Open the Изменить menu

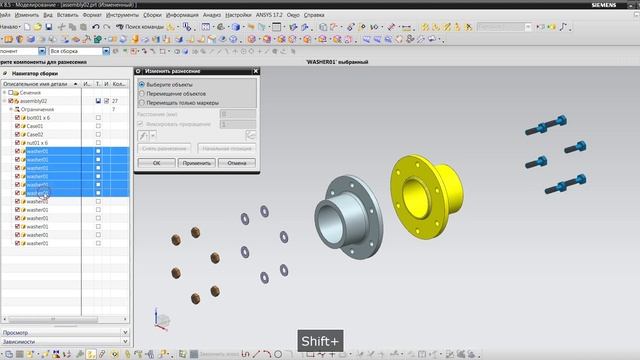tap(27, 15)
